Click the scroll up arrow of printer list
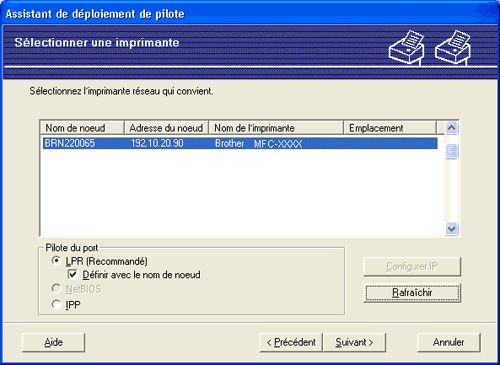 [452, 128]
